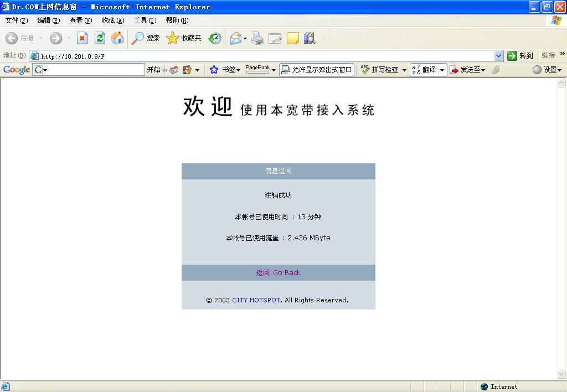Click the Google toolbar bookmarks star icon
This screenshot has width=567, height=392.
click(x=214, y=70)
